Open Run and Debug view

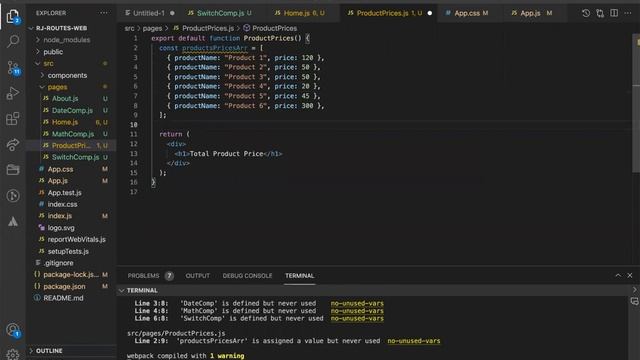coord(13,93)
